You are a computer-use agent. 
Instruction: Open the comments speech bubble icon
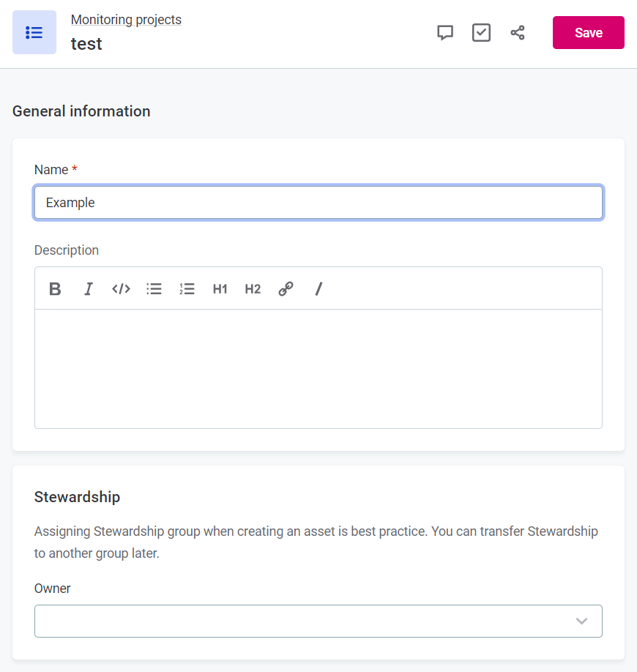point(445,33)
